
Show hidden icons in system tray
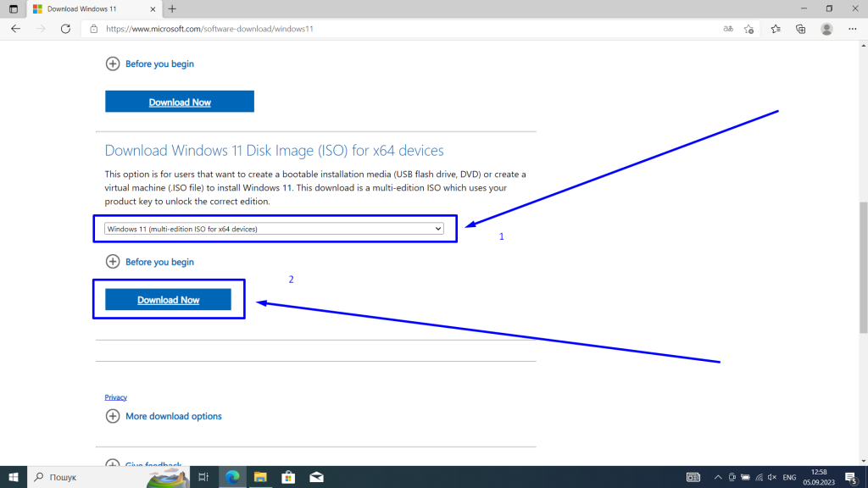tap(718, 477)
